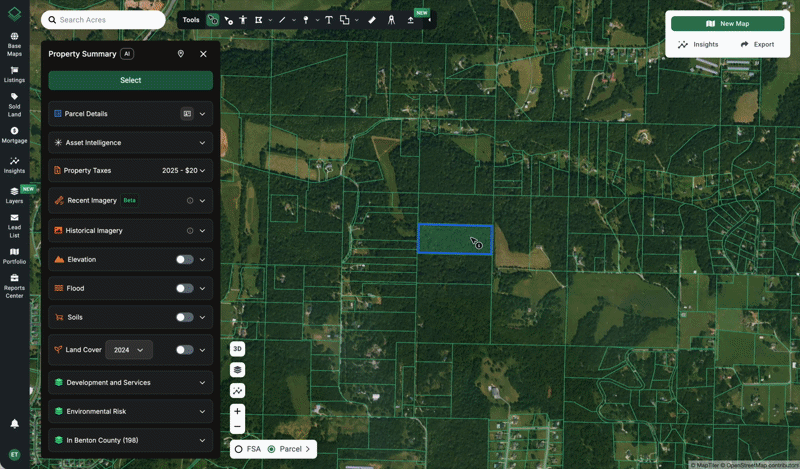Open Lead List from sidebar
Viewport: 800px width, 469px height.
(14, 225)
